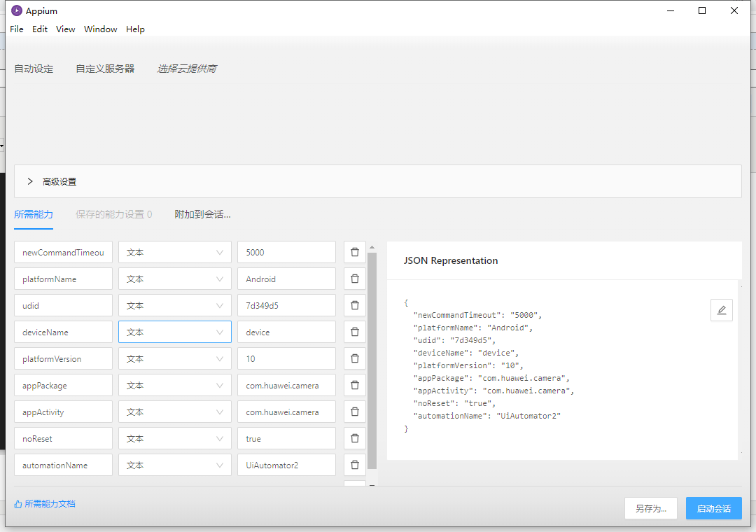756x532 pixels.
Task: Click the capabilities list scrollbar
Action: (x=372, y=360)
